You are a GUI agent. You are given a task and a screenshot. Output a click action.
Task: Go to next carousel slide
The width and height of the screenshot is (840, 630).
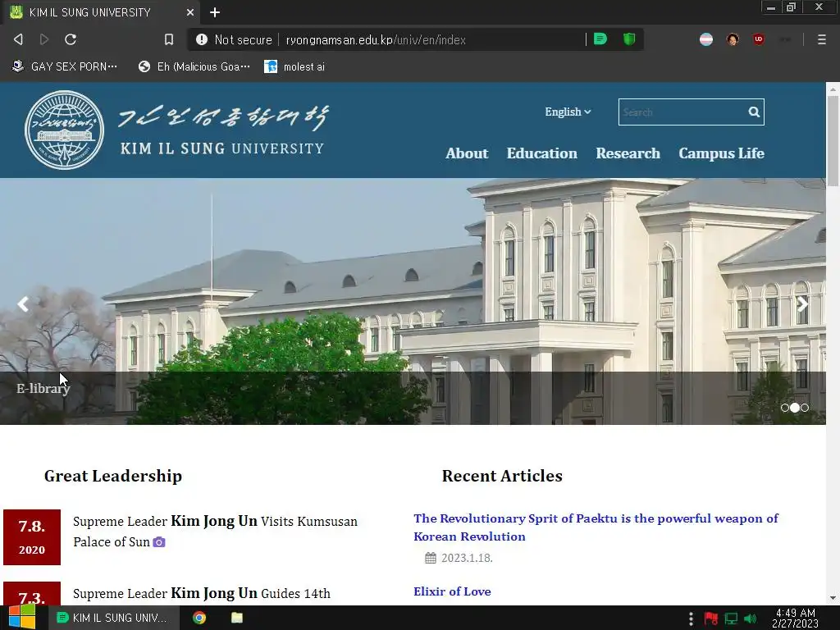tap(802, 304)
